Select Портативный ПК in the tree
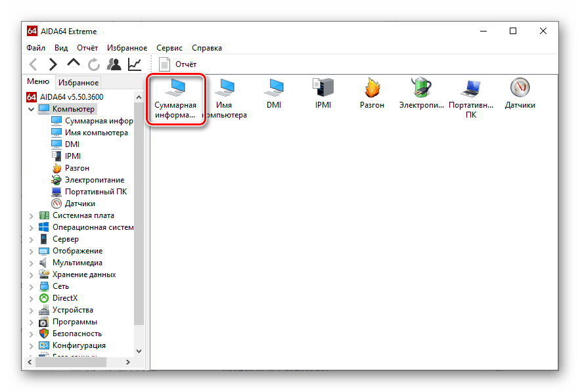 96,192
